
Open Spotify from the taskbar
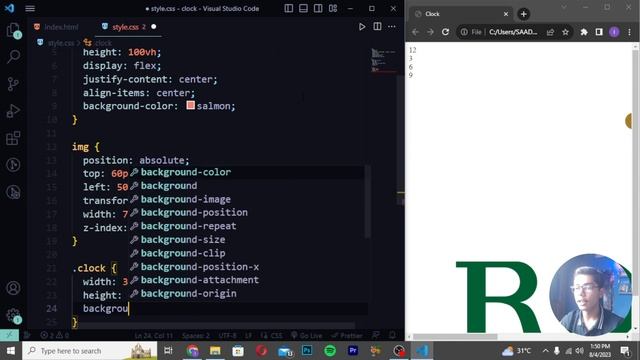tap(330, 351)
